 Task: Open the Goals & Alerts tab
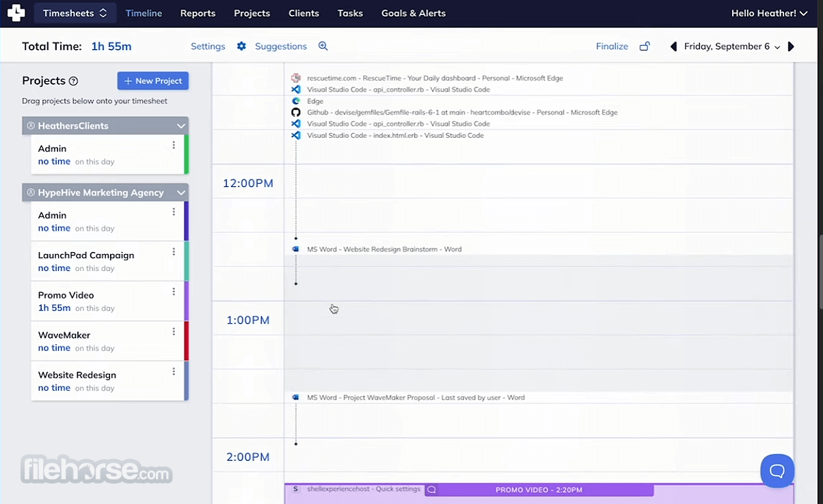pyautogui.click(x=414, y=13)
